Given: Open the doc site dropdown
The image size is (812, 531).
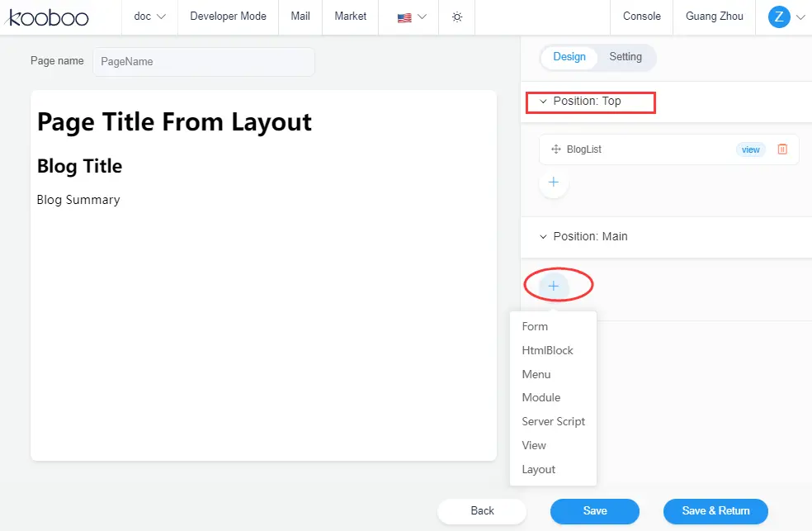Looking at the screenshot, I should pyautogui.click(x=149, y=17).
